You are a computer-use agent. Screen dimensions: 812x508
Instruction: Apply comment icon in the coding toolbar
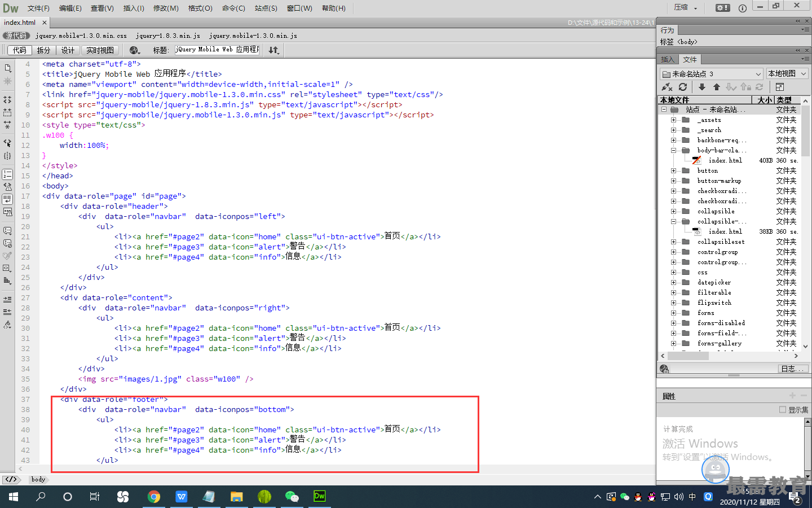click(7, 230)
